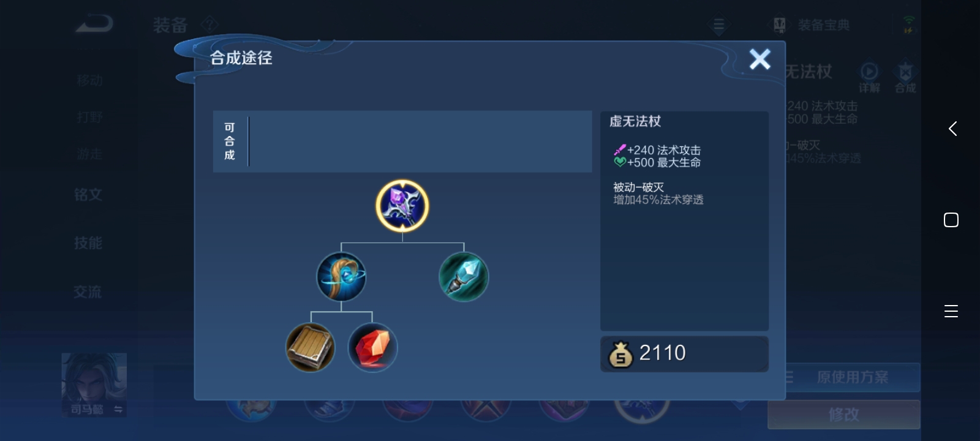Tap the Android back navigation chevron
This screenshot has width=980, height=441.
952,129
